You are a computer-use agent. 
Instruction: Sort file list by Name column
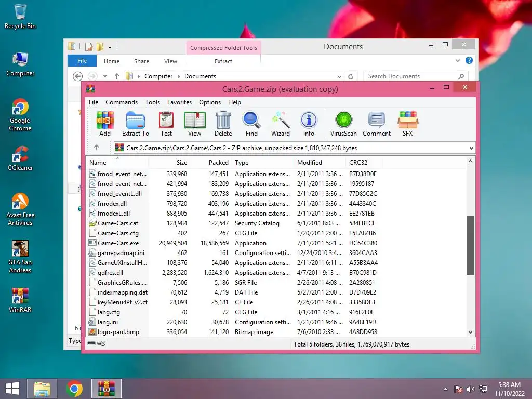117,163
